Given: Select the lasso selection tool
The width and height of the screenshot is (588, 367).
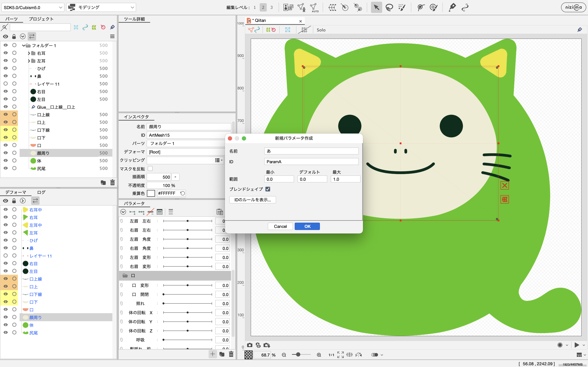Looking at the screenshot, I should tap(389, 7).
